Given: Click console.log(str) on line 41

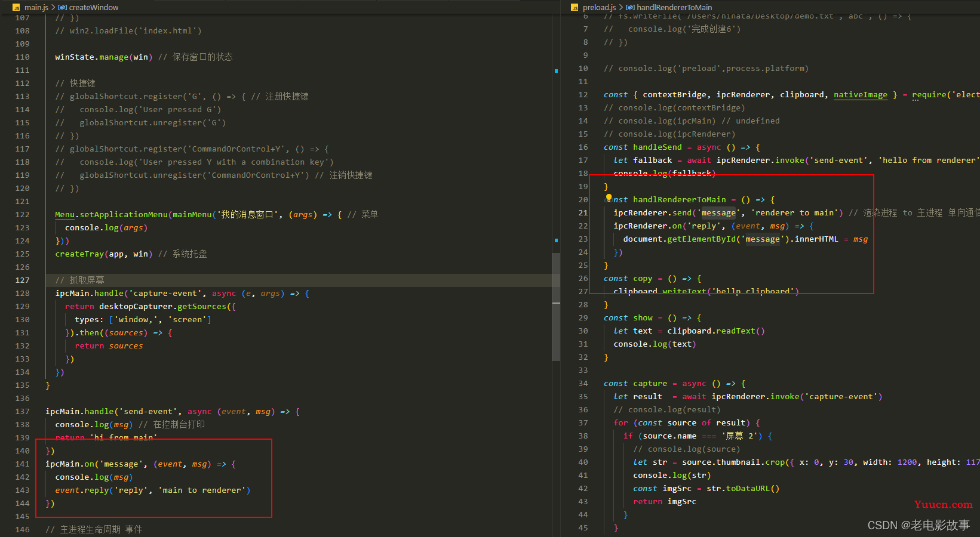Looking at the screenshot, I should tap(672, 476).
